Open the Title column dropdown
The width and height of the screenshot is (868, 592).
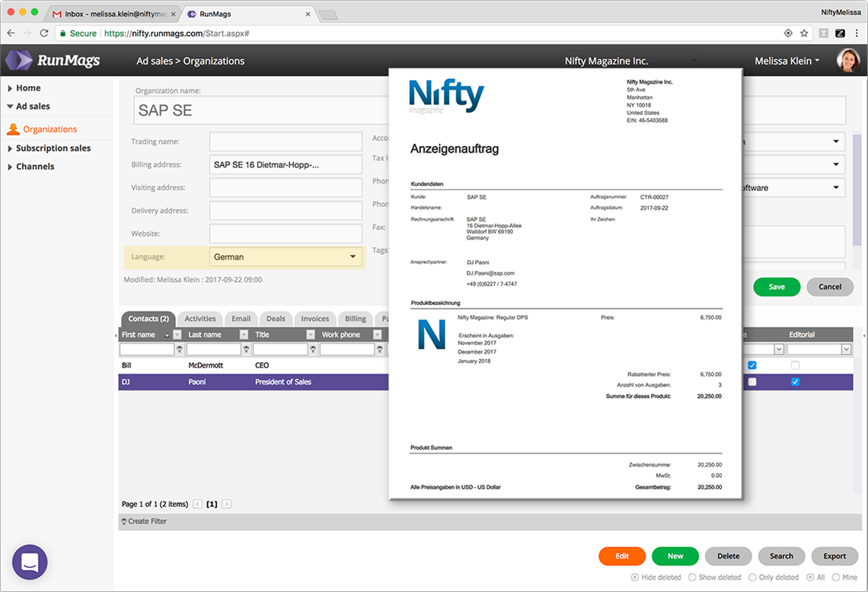(311, 335)
